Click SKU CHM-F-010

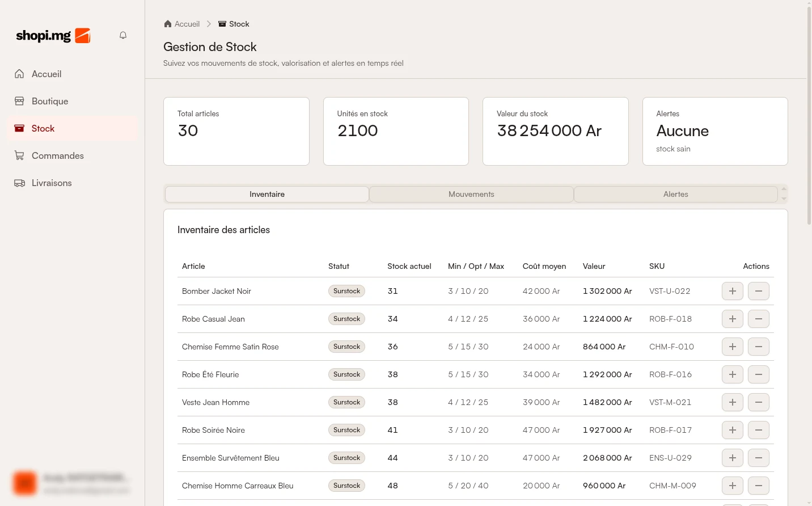[x=671, y=347]
